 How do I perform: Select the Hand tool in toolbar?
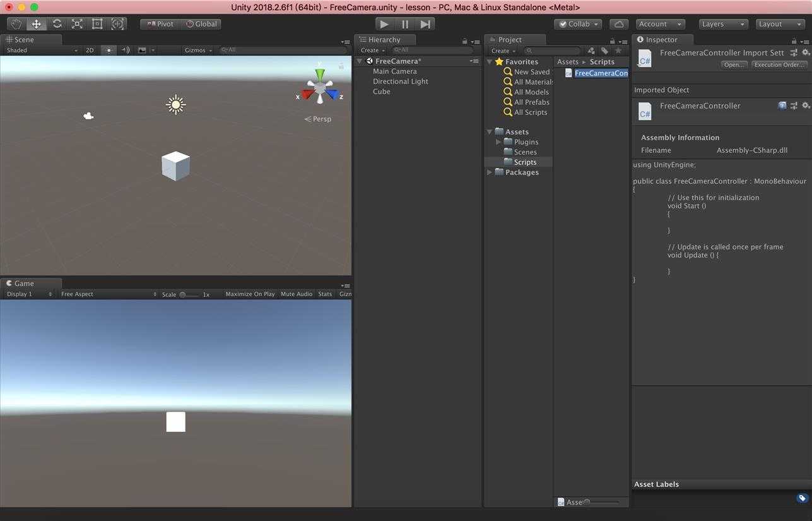coord(16,24)
